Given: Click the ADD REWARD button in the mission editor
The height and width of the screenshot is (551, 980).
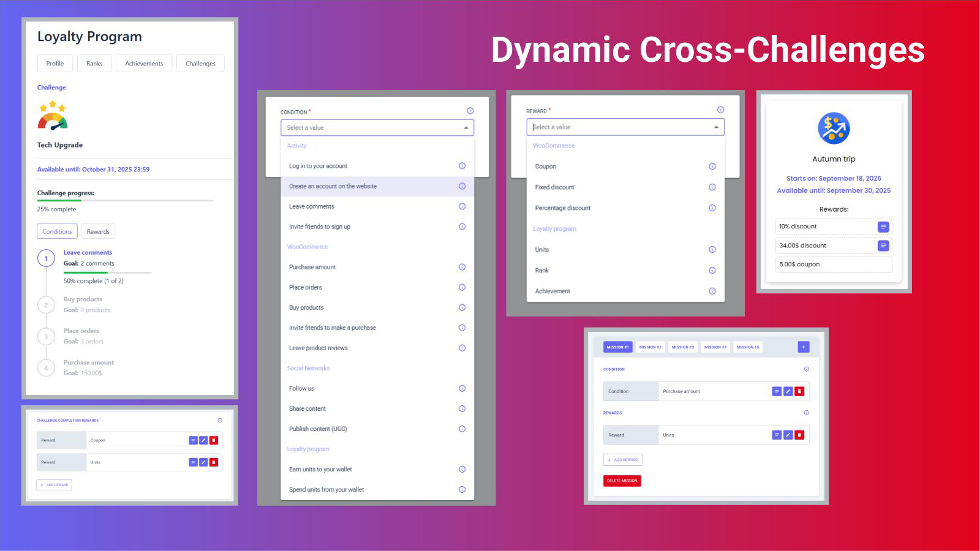Looking at the screenshot, I should [x=622, y=459].
